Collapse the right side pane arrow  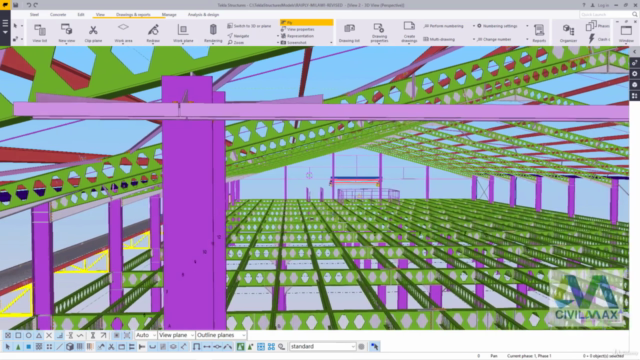[x=634, y=51]
